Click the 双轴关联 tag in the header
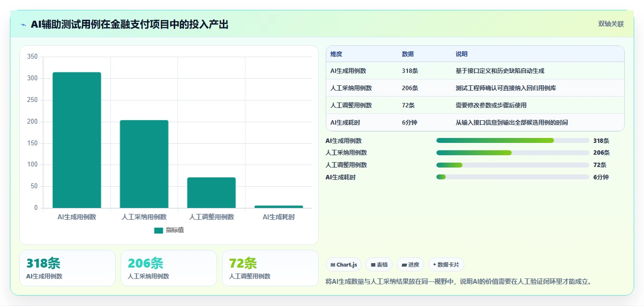Screen dimensions: 644x306 click(611, 24)
